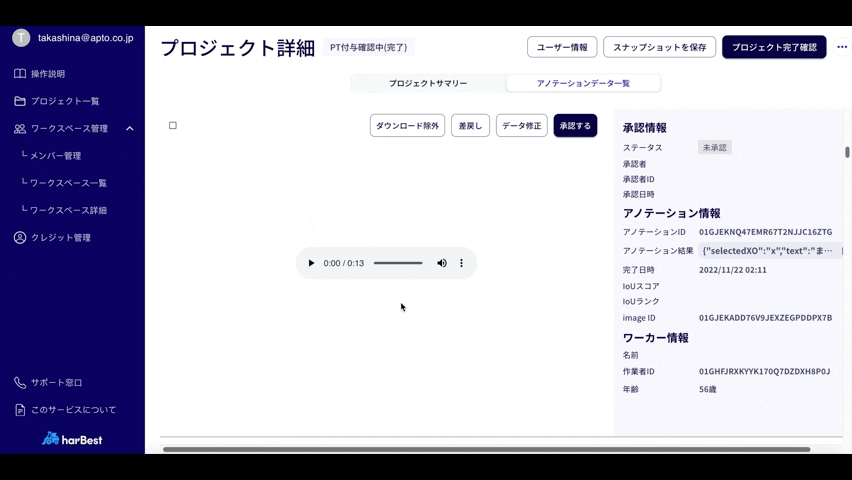Open the audio player more options menu
This screenshot has width=852, height=480.
[x=461, y=263]
